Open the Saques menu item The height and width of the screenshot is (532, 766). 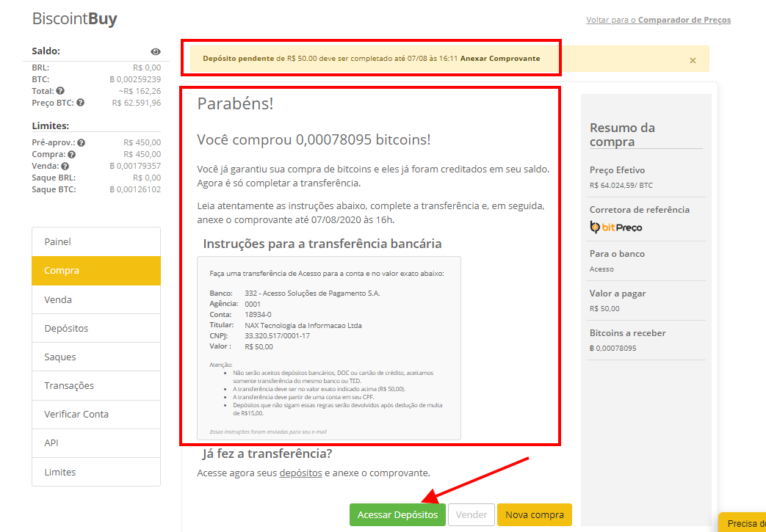pos(96,357)
